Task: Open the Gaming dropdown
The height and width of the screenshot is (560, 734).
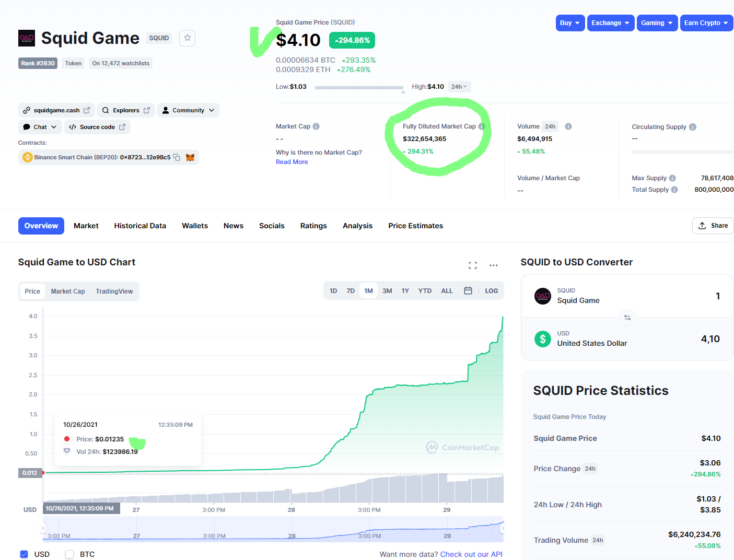Action: pos(657,23)
